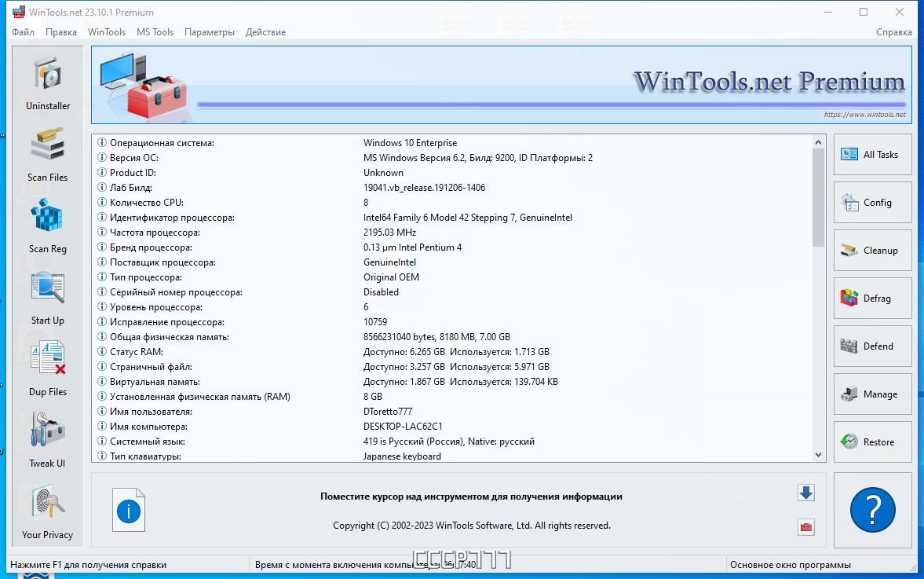Open the Dup Files finder
Screen dimensions: 924x579
pos(48,359)
